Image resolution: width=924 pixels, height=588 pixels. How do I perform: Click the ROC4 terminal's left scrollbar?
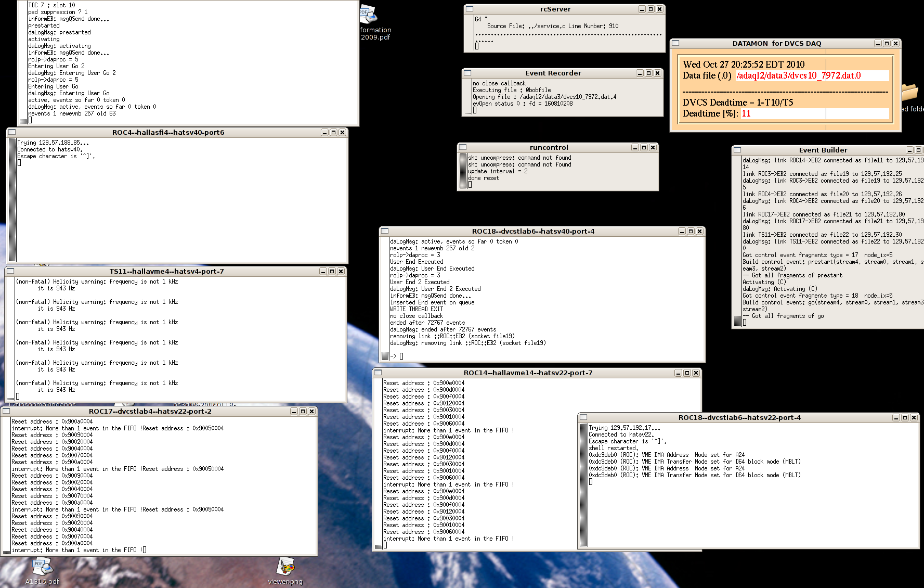click(12, 199)
